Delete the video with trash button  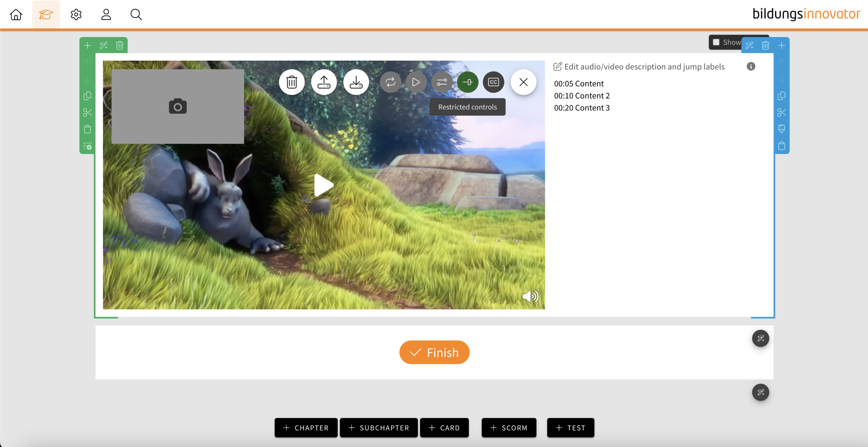[x=292, y=82]
